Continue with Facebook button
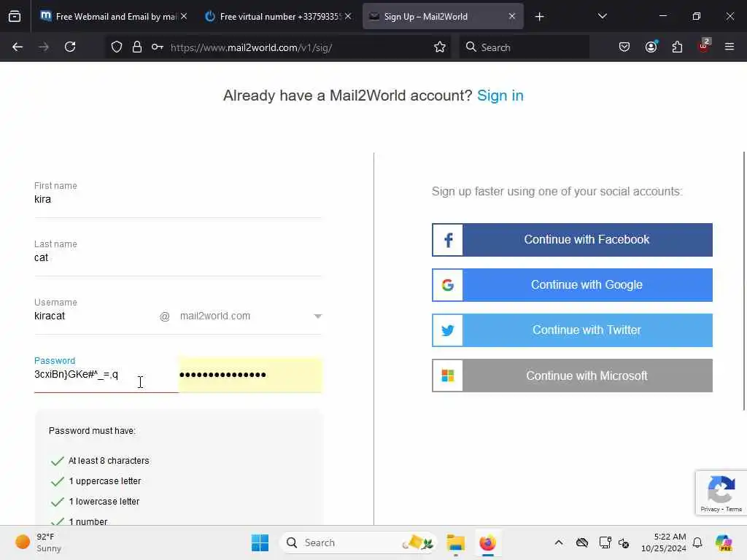 pos(572,239)
